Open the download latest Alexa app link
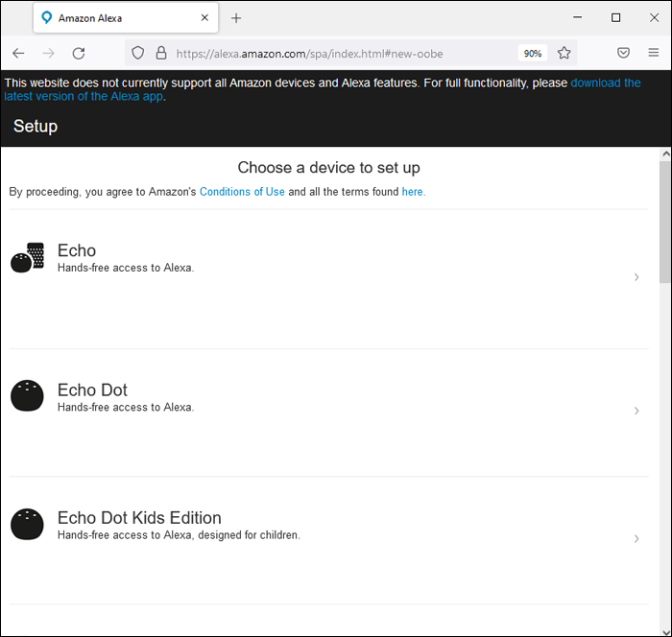672x637 pixels. (323, 89)
